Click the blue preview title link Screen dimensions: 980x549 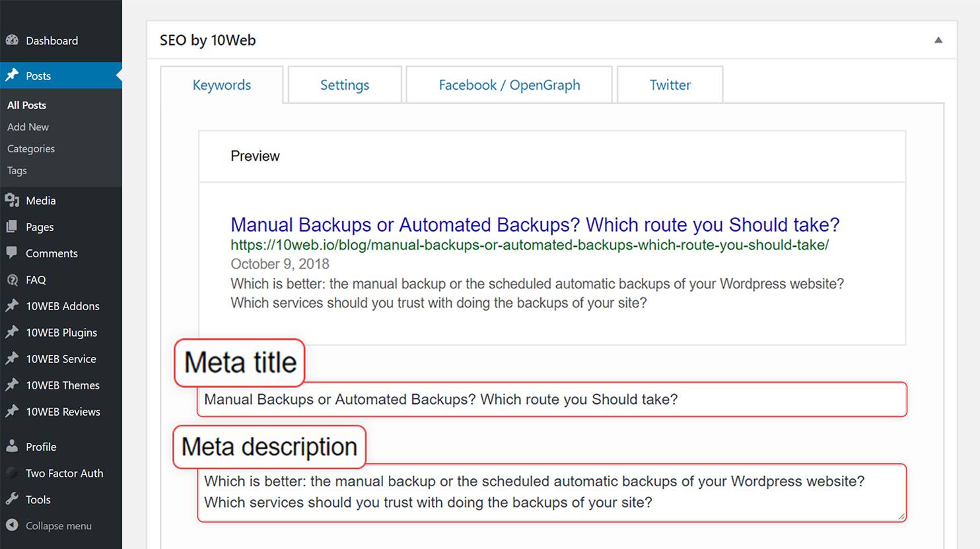tap(535, 225)
